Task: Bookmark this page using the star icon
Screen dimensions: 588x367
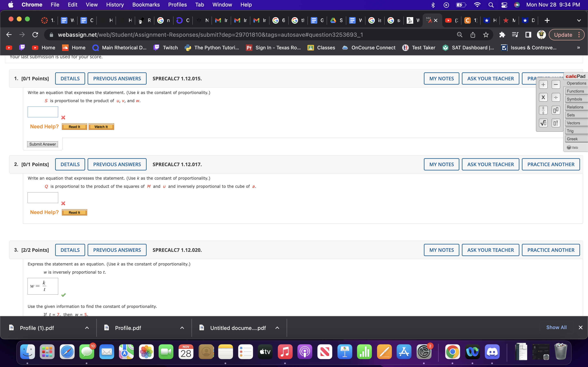Action: click(x=485, y=34)
